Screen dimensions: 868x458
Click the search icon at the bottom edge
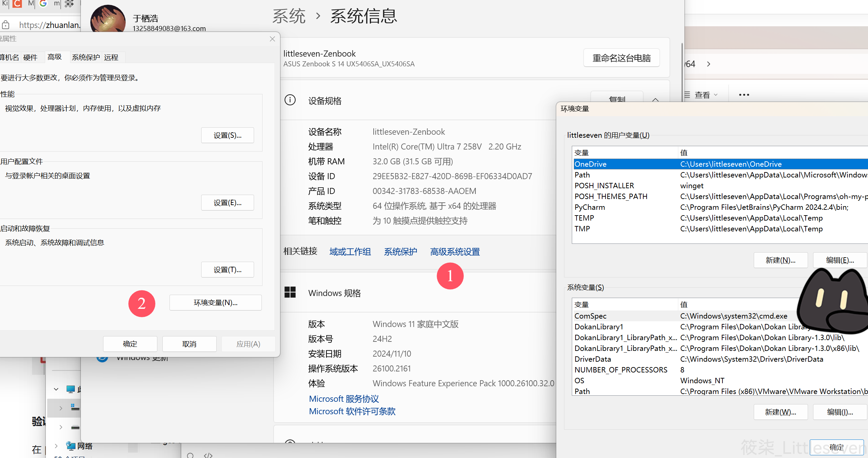(x=190, y=455)
